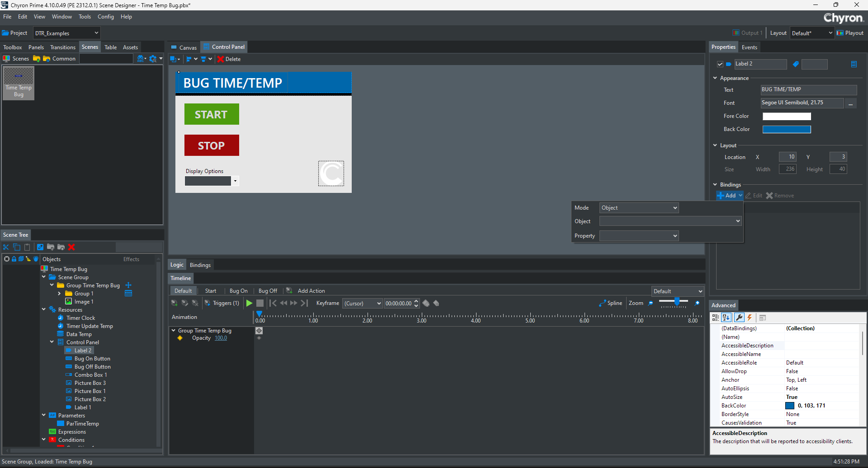Viewport: 868px width, 468px height.
Task: Click the font browse ellipsis button
Action: 851,103
